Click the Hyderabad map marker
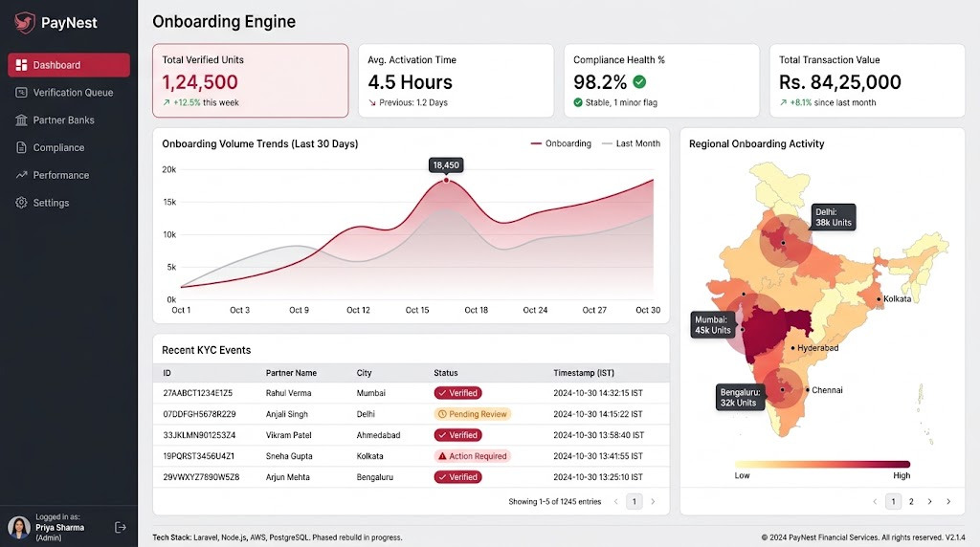Image resolution: width=980 pixels, height=547 pixels. pyautogui.click(x=793, y=348)
